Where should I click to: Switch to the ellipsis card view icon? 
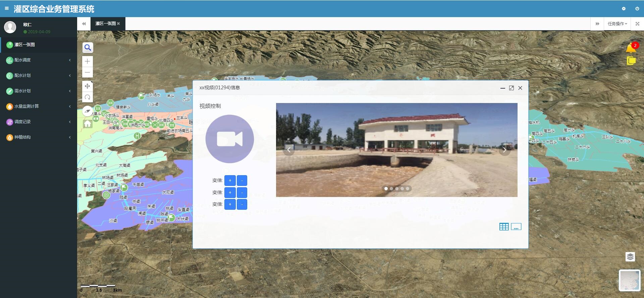pyautogui.click(x=516, y=227)
